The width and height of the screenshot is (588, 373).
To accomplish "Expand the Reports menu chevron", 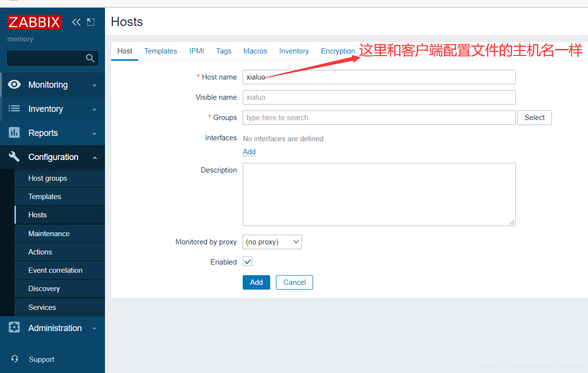I will pyautogui.click(x=94, y=133).
